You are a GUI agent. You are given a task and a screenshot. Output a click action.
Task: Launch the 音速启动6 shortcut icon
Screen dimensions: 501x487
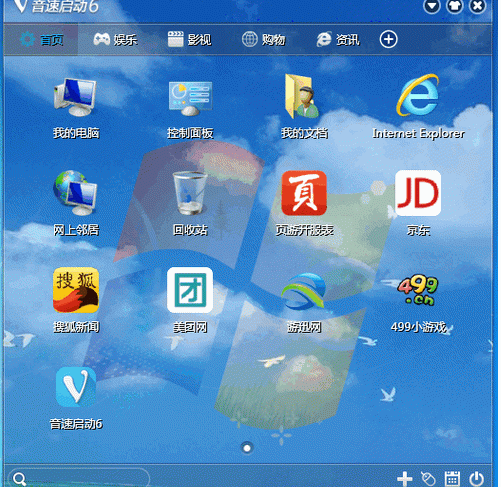pos(76,387)
